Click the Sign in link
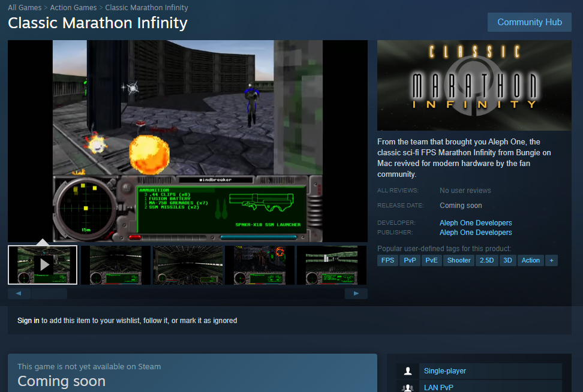583x392 pixels. 28,320
